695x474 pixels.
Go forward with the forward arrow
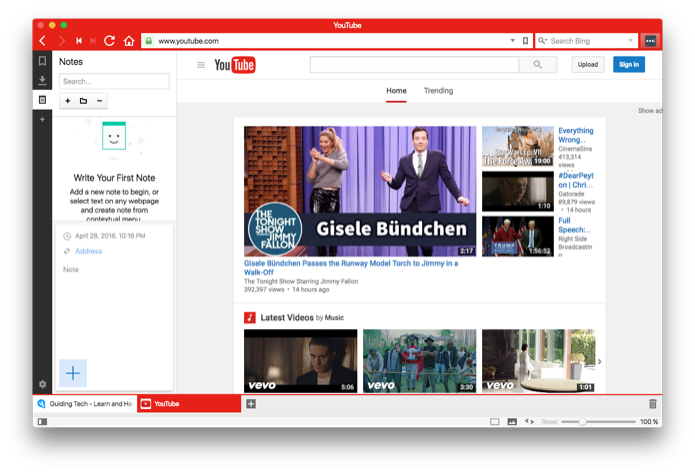click(62, 41)
